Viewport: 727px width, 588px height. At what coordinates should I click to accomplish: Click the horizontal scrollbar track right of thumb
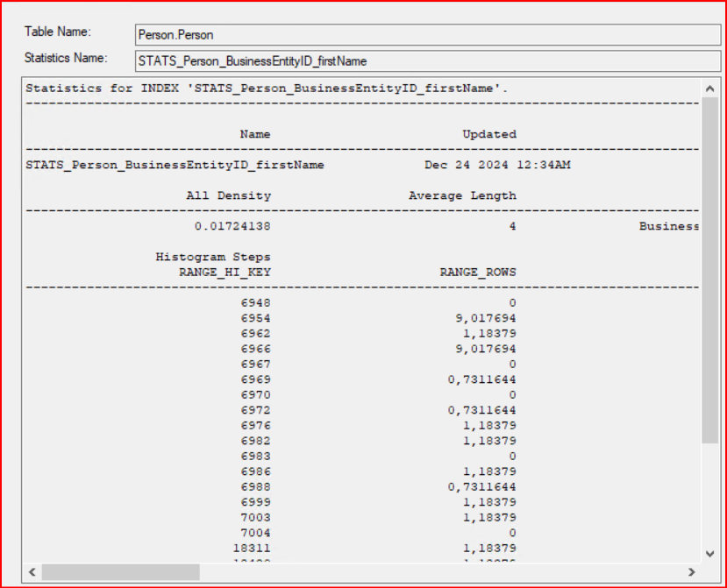pos(438,571)
